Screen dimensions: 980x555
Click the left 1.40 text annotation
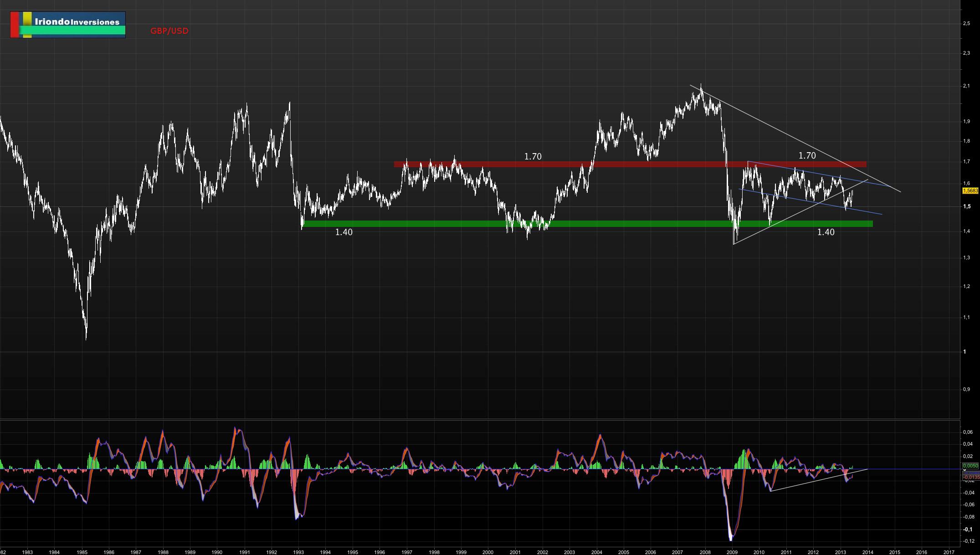[344, 232]
